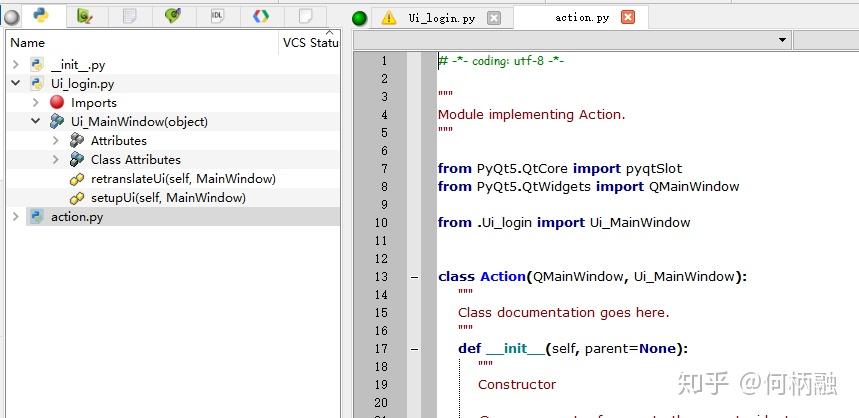Expand the Class Attributes node
Viewport: 859px width, 418px height.
pyautogui.click(x=56, y=160)
